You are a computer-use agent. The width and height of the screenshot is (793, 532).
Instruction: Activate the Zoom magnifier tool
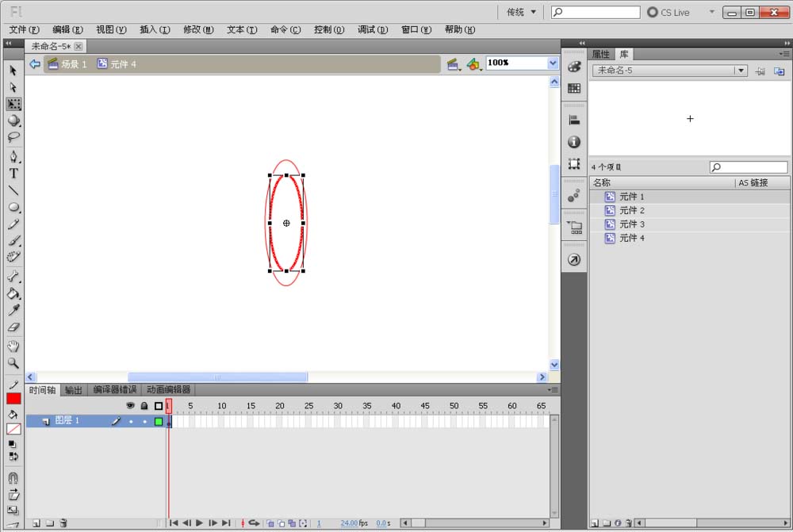(13, 363)
